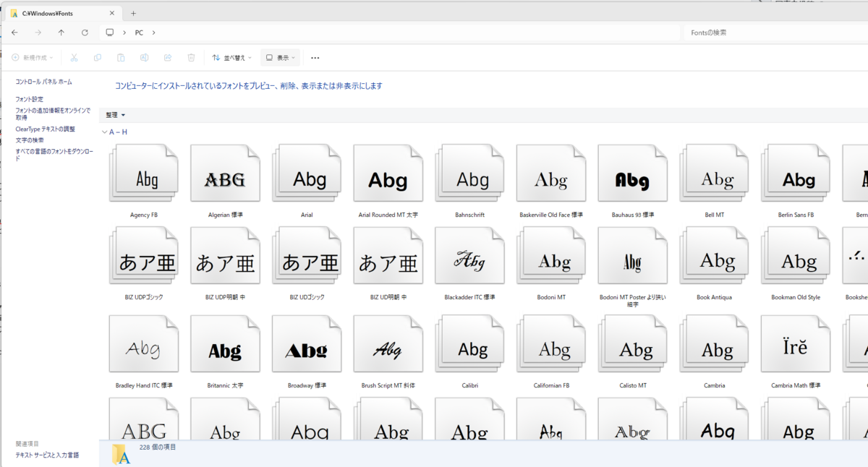Select the Book Antiqua font icon
Image resolution: width=868 pixels, height=467 pixels.
click(x=715, y=257)
